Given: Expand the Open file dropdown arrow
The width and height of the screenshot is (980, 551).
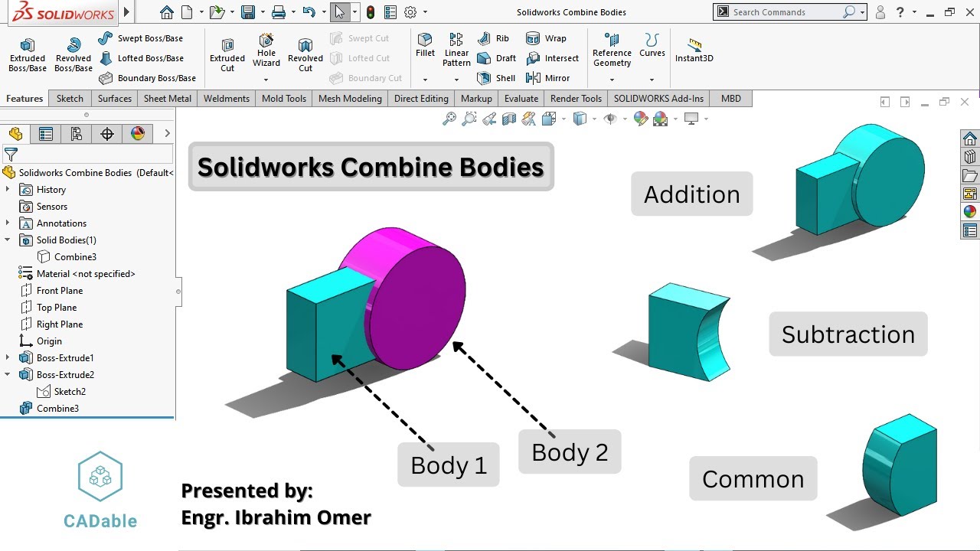Looking at the screenshot, I should [x=231, y=12].
